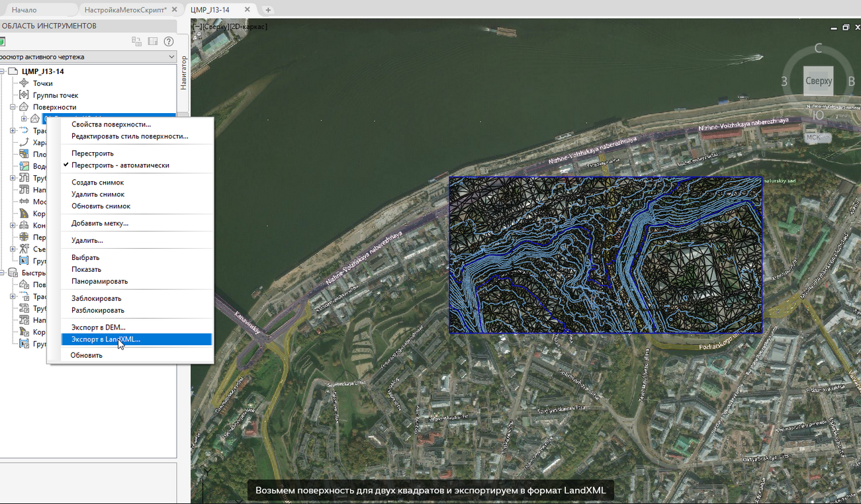Switch to the Начало tab
Image resolution: width=861 pixels, height=504 pixels.
(24, 10)
